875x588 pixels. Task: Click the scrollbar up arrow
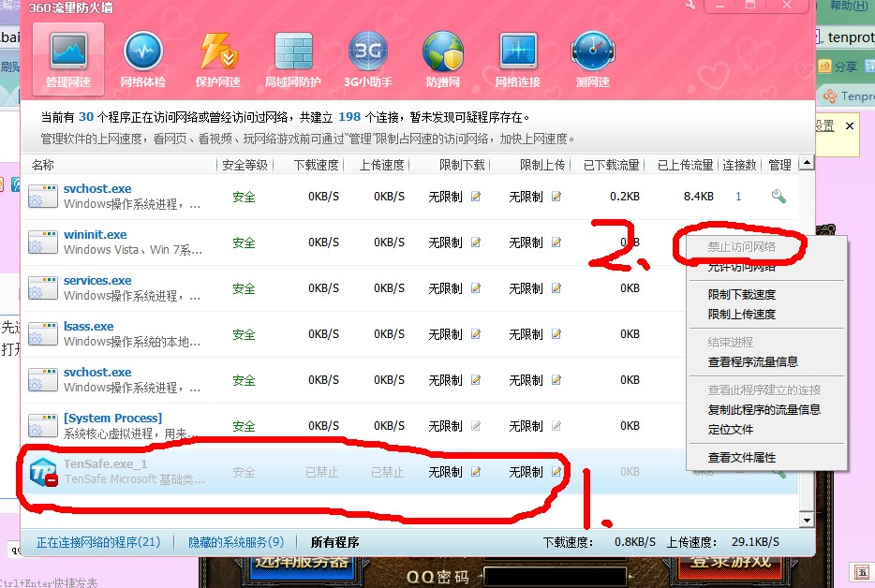coord(807,164)
